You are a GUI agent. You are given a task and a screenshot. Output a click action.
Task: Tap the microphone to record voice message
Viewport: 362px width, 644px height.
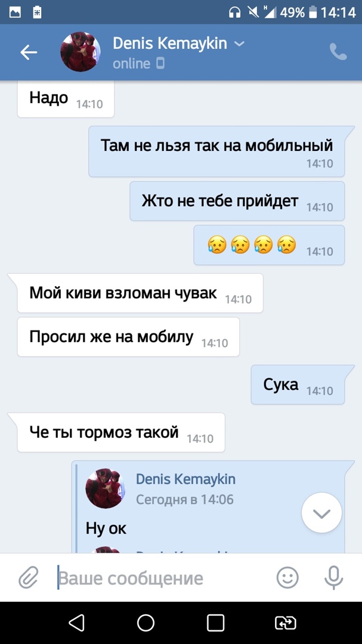[x=333, y=577]
